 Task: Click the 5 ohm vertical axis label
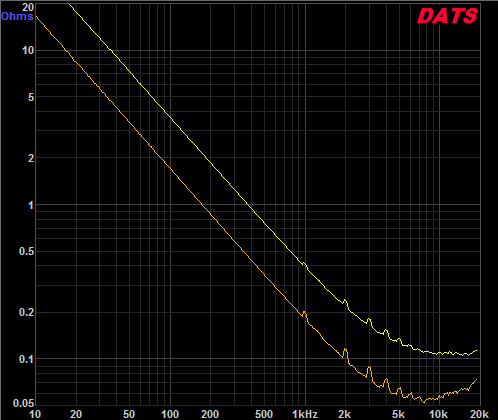31,98
